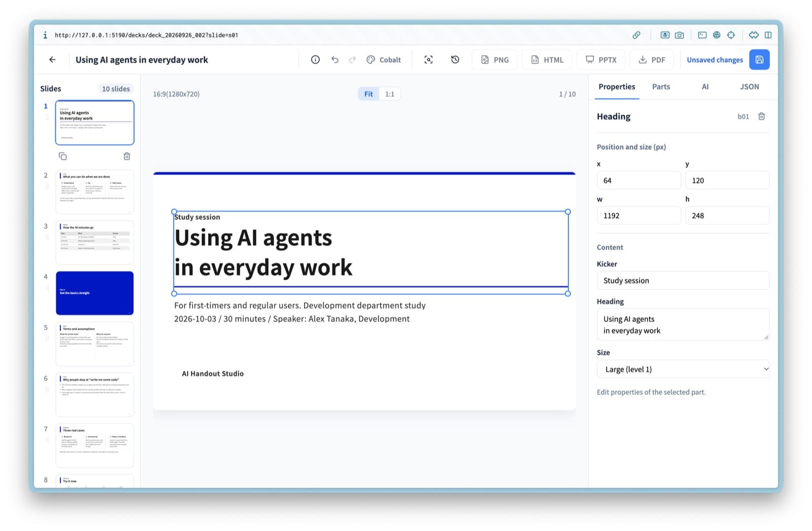Duplicate slide 1 using the copy icon

[63, 156]
